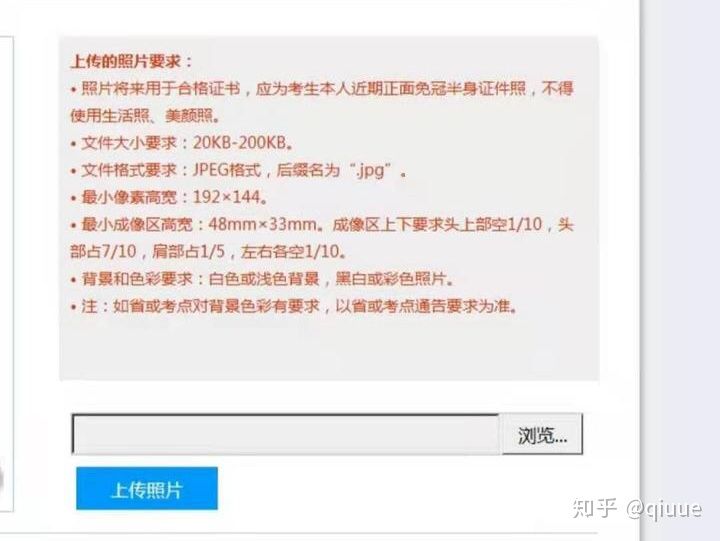Click the 部占7/10，肩部占1/5 text line
This screenshot has width=720, height=541.
[x=208, y=251]
